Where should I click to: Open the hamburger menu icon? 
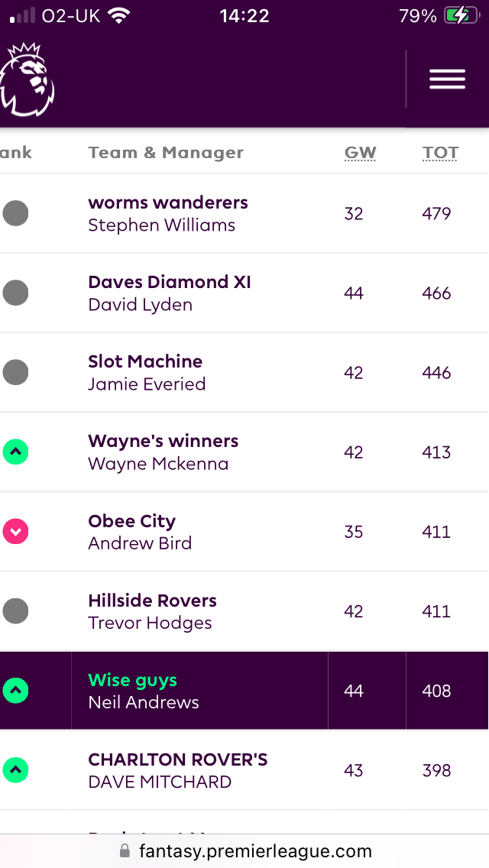coord(448,79)
